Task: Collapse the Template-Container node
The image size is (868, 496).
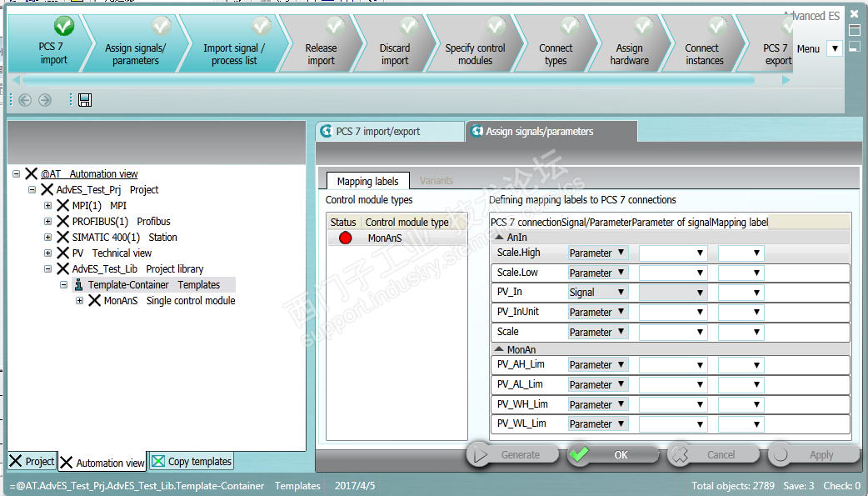Action: point(63,285)
